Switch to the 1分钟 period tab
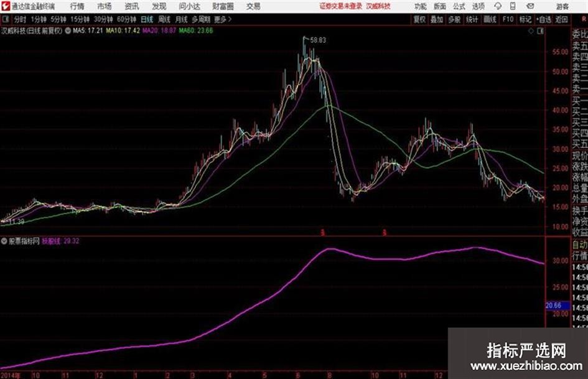588x379 pixels. tap(38, 19)
